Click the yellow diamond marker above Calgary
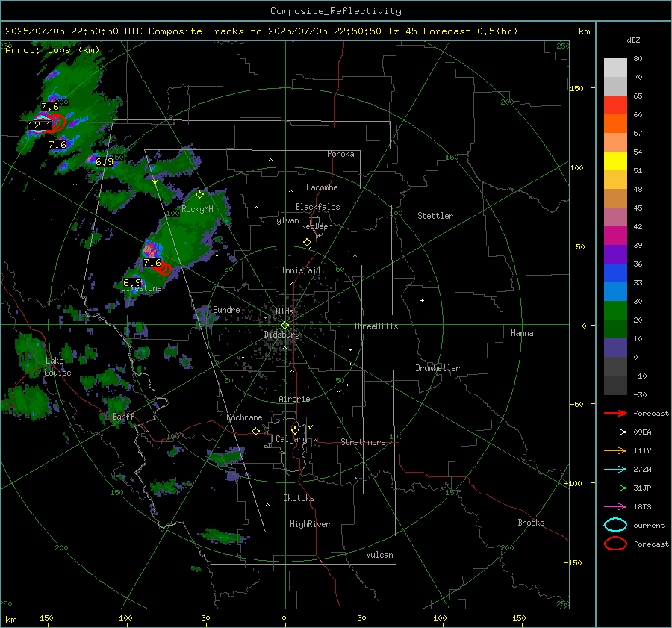 click(295, 430)
